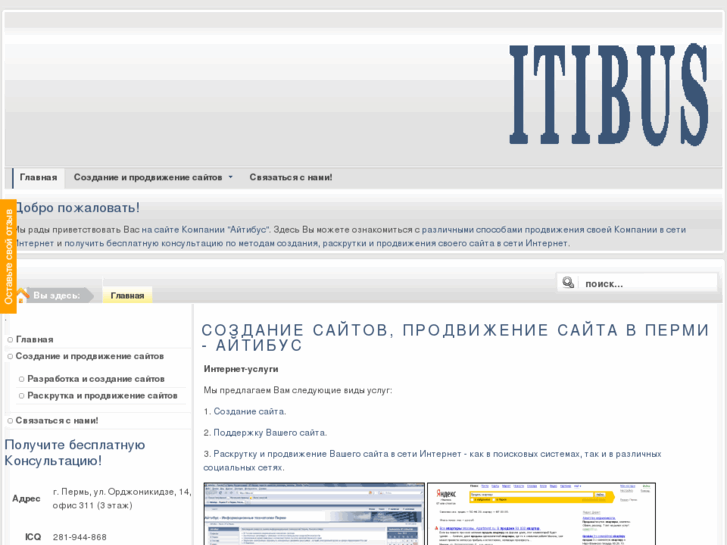Screen dimensions: 727x545
Task: Follow the Создание сайта link
Action: (x=249, y=411)
